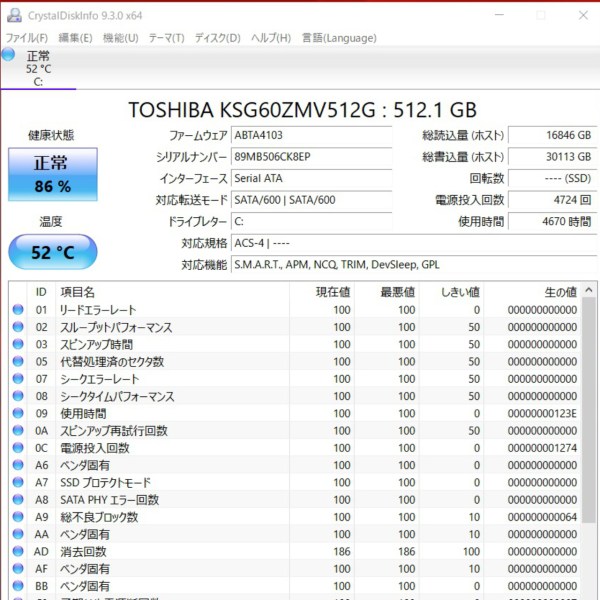Click total host reads value 16846 GB

click(x=552, y=135)
